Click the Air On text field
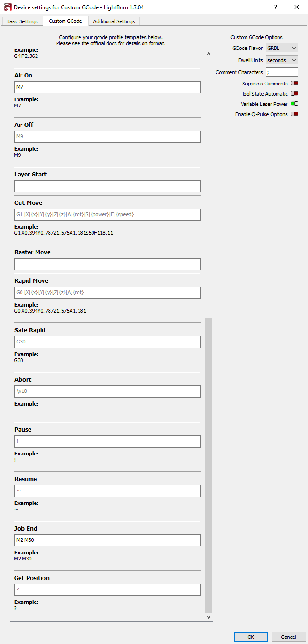 click(107, 87)
